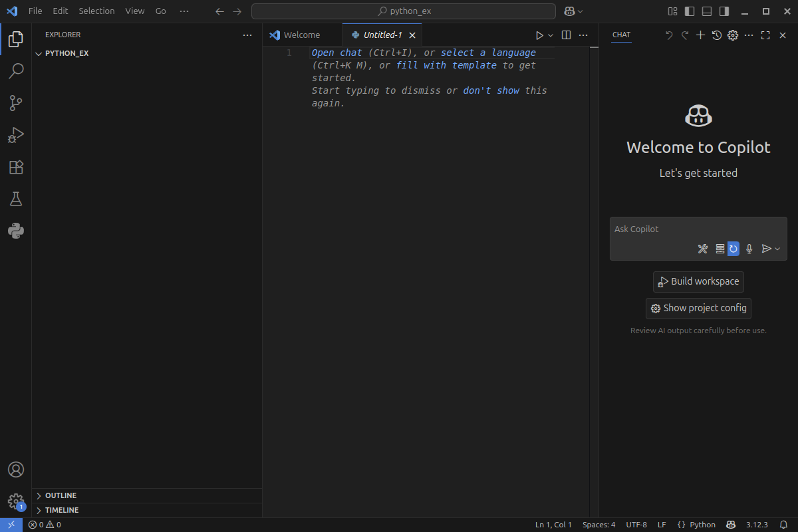Go back in navigation history
Image resolution: width=798 pixels, height=532 pixels.
[x=220, y=11]
